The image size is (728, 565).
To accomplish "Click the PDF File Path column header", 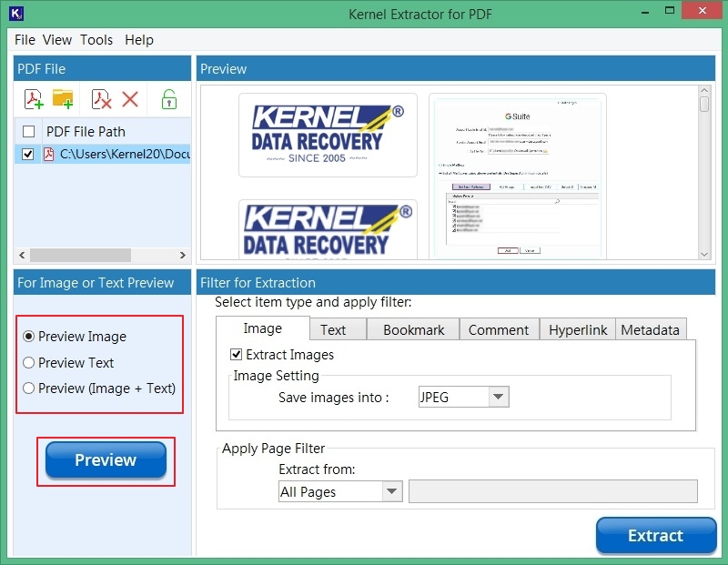I will [x=116, y=132].
